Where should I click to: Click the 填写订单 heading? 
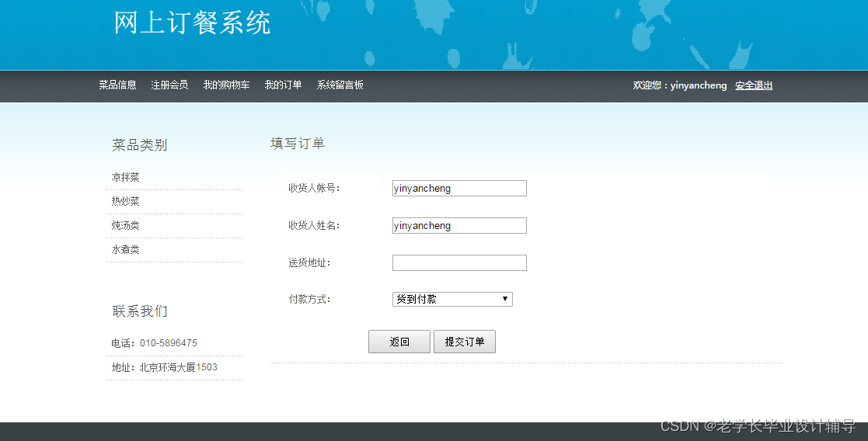click(298, 144)
